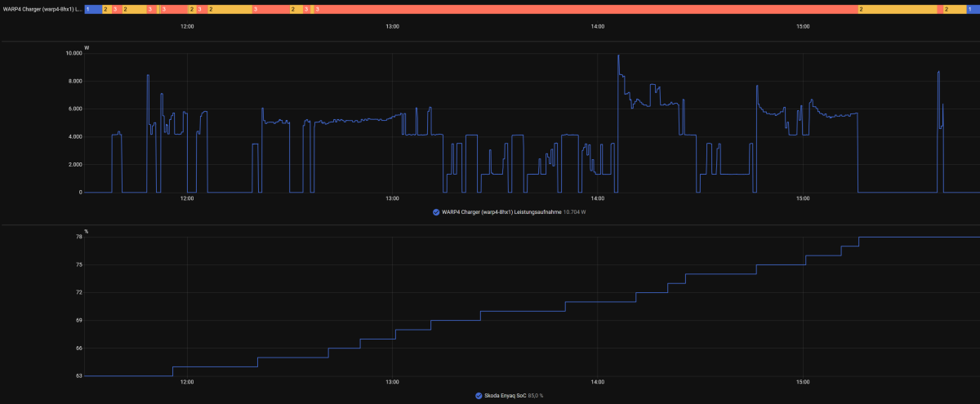Click the 14:00 time label under the state timeline
The image size is (980, 404).
597,27
